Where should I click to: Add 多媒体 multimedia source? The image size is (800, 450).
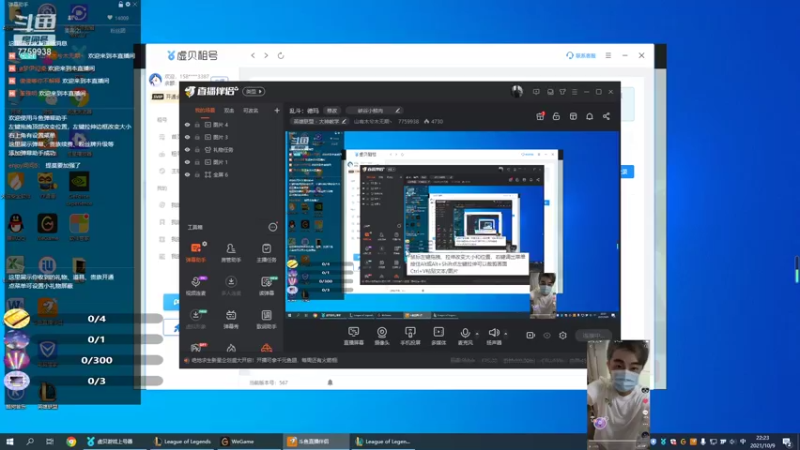438,336
